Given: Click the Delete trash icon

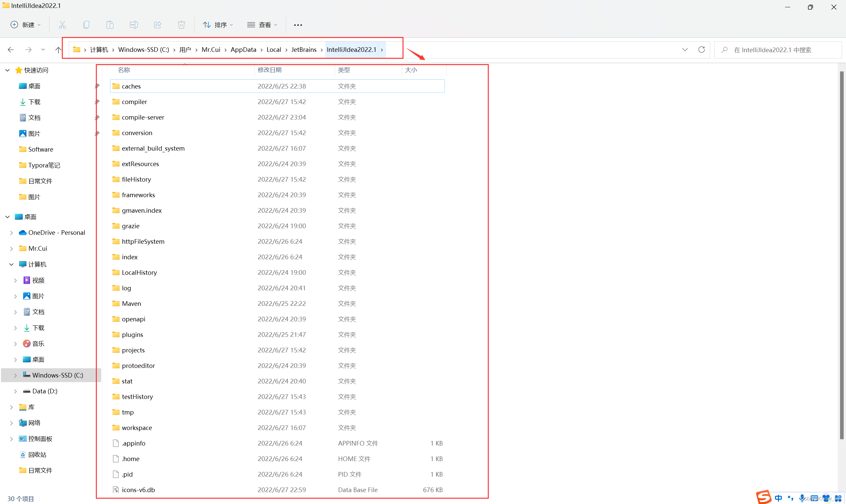Looking at the screenshot, I should pyautogui.click(x=181, y=25).
